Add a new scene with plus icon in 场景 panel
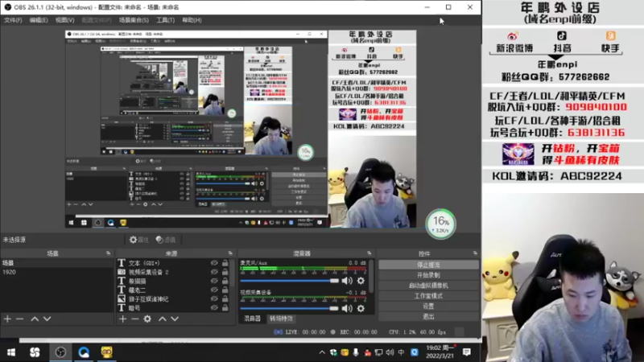This screenshot has width=644, height=362. click(7, 319)
